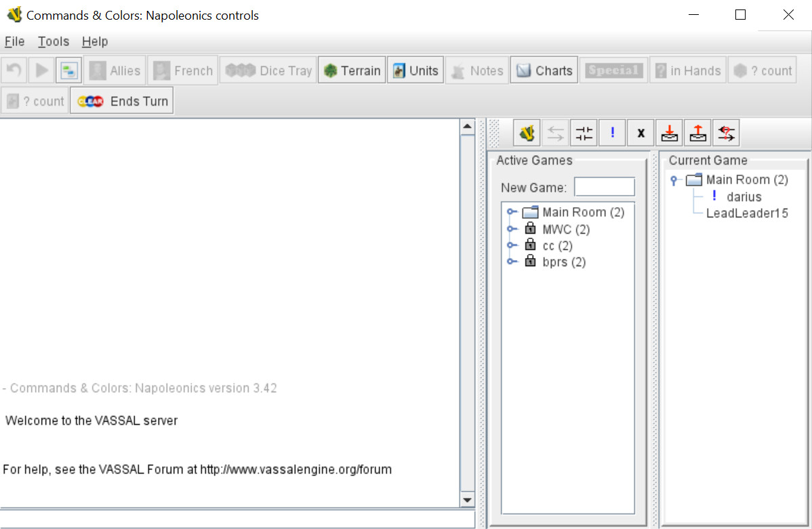Select player LeadLeader15
The image size is (812, 529).
pyautogui.click(x=747, y=213)
